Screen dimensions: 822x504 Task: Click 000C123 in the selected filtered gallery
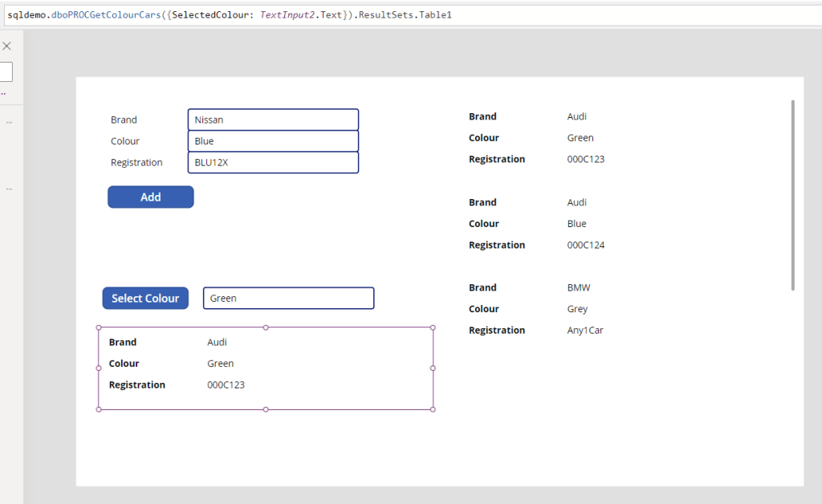[226, 385]
